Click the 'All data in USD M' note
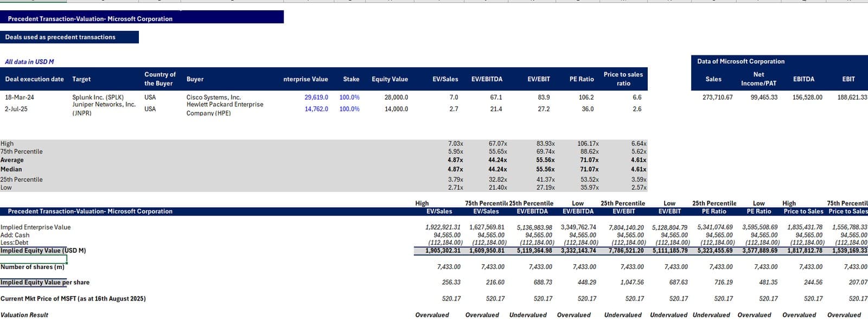868x319 pixels. (x=29, y=62)
